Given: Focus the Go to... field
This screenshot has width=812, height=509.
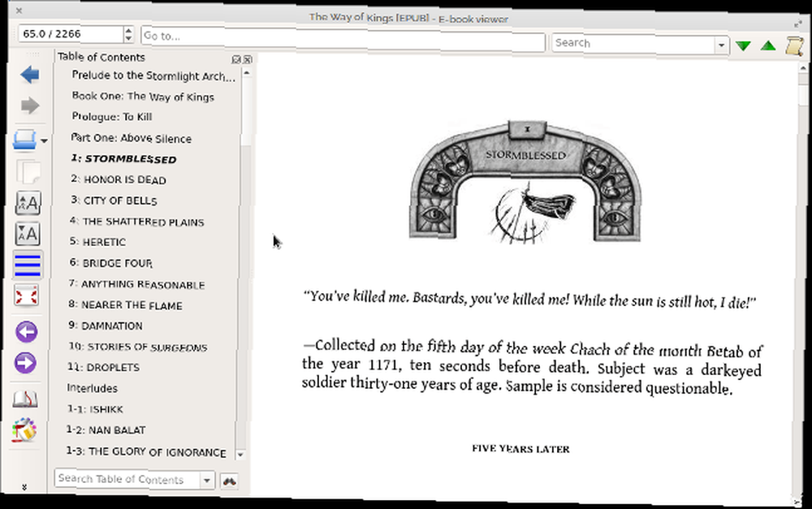Looking at the screenshot, I should pos(343,39).
